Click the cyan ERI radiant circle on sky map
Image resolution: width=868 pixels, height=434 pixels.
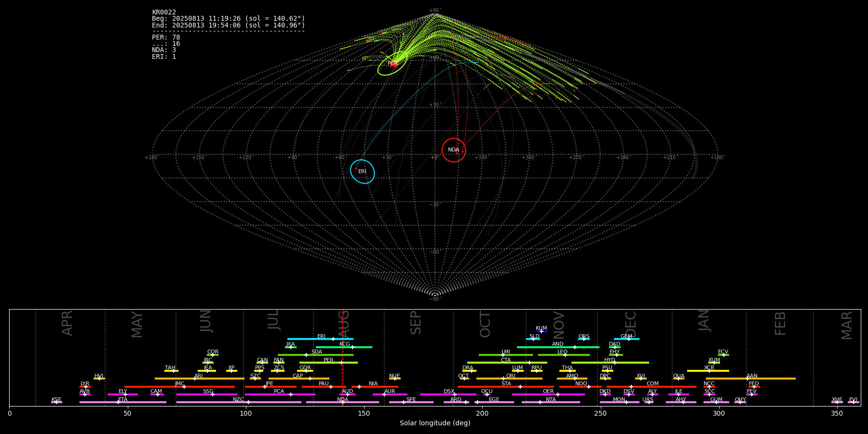point(362,172)
